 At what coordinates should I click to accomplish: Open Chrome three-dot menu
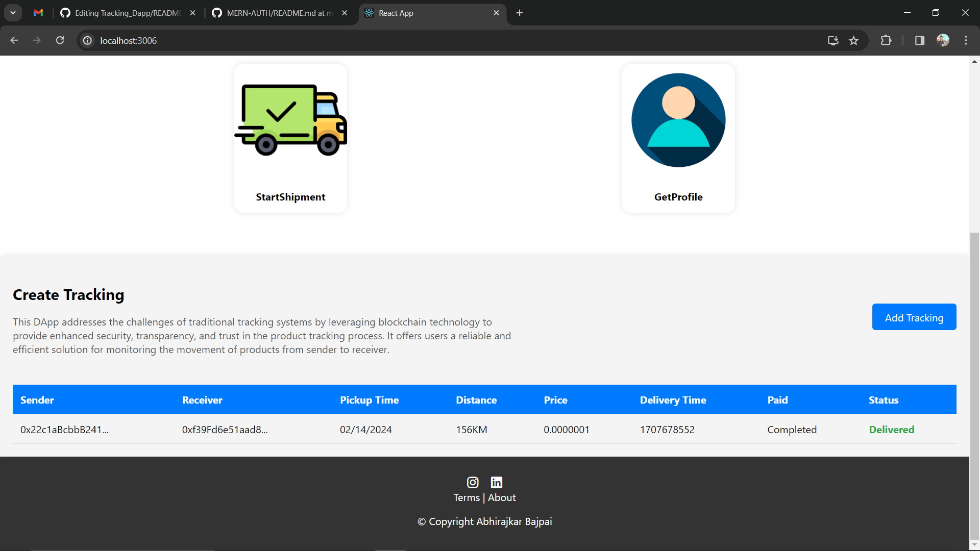pos(966,40)
